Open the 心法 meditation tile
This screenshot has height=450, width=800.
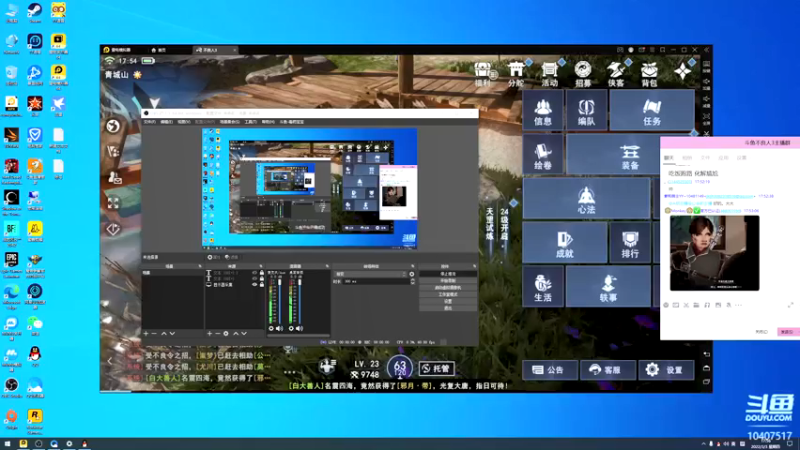pyautogui.click(x=586, y=198)
